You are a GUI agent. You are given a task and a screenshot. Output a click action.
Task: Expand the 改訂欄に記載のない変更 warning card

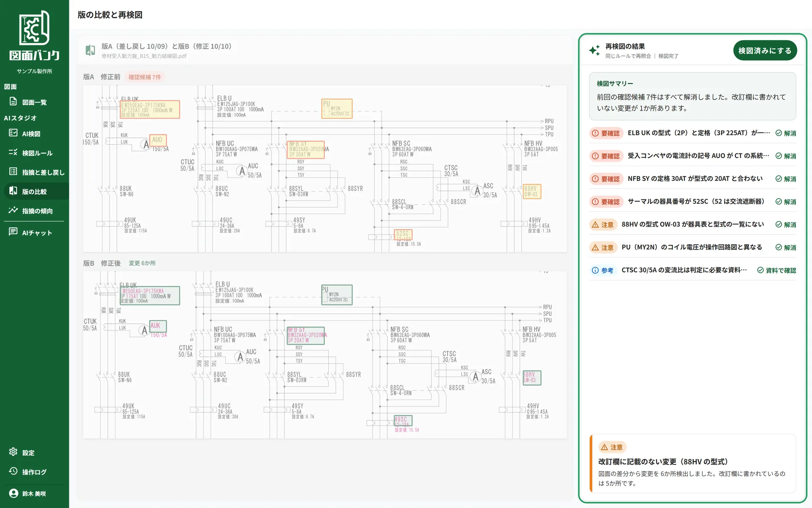pyautogui.click(x=692, y=464)
